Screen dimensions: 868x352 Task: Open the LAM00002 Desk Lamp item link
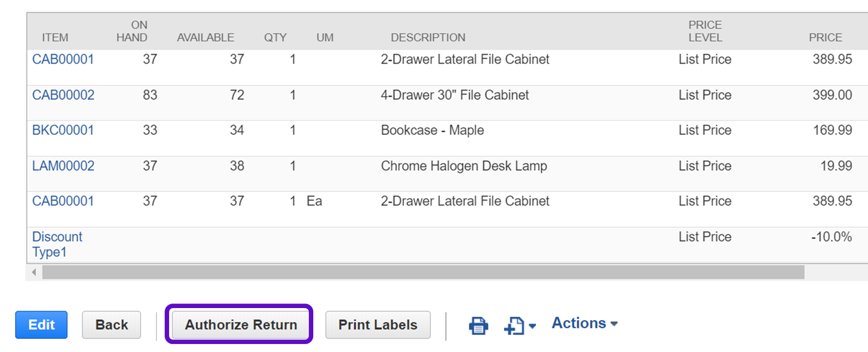(x=63, y=166)
